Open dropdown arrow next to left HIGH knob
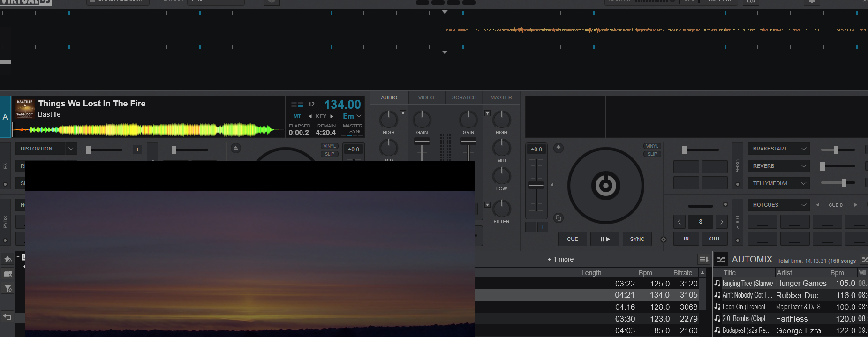 (403, 113)
